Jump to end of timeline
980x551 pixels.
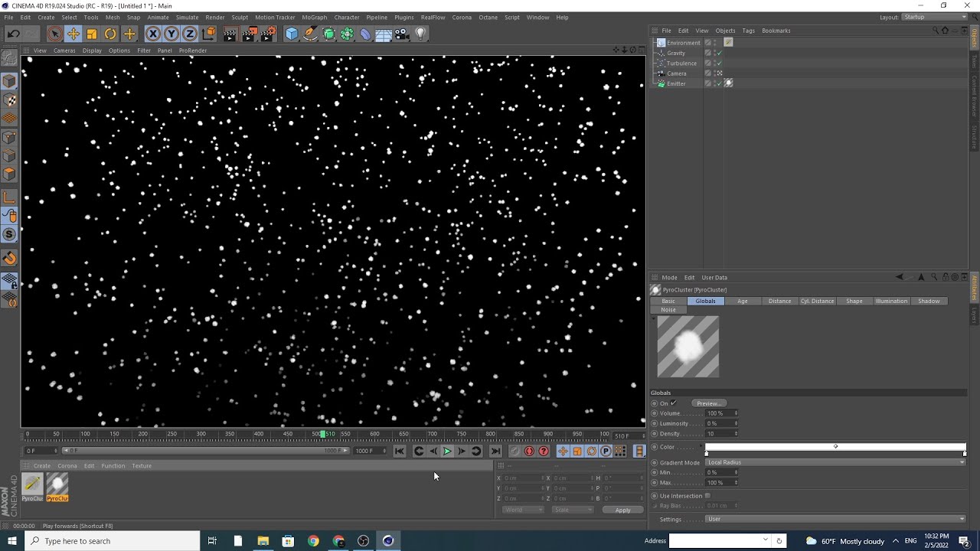point(495,452)
